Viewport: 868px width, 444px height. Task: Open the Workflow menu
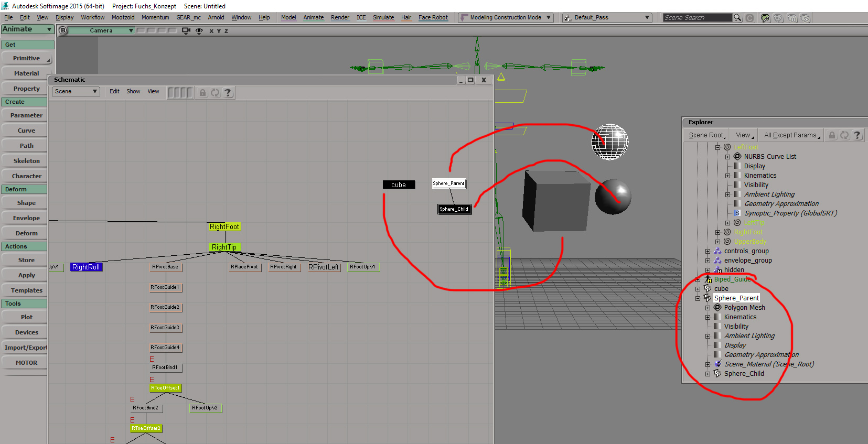[x=93, y=17]
